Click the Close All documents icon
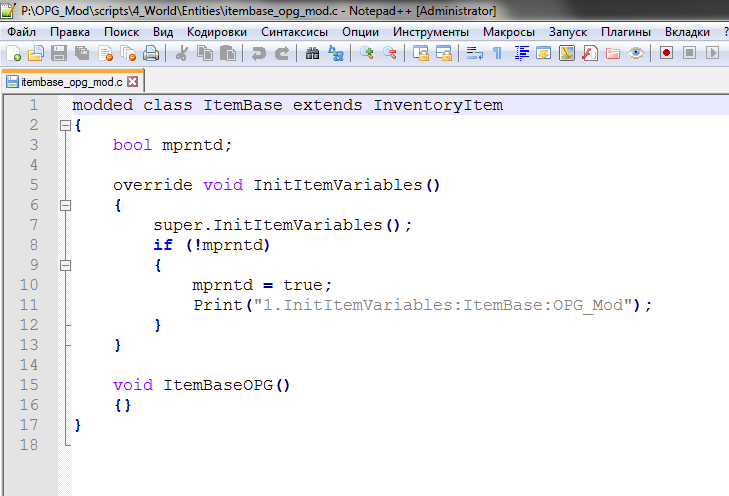 [x=128, y=53]
